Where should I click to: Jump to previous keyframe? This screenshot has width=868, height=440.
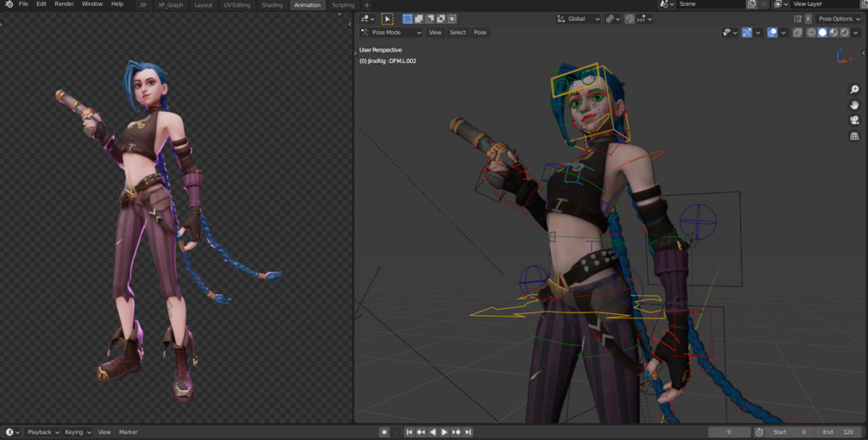(x=421, y=432)
